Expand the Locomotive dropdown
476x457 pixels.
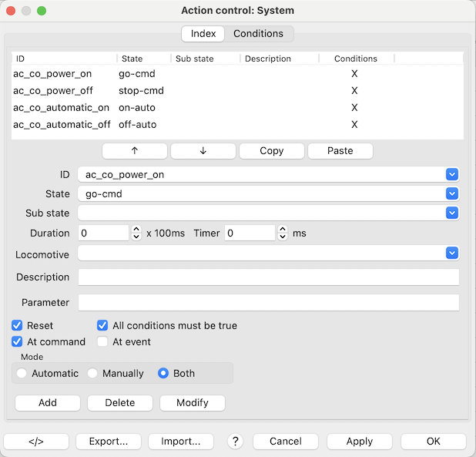pyautogui.click(x=452, y=253)
